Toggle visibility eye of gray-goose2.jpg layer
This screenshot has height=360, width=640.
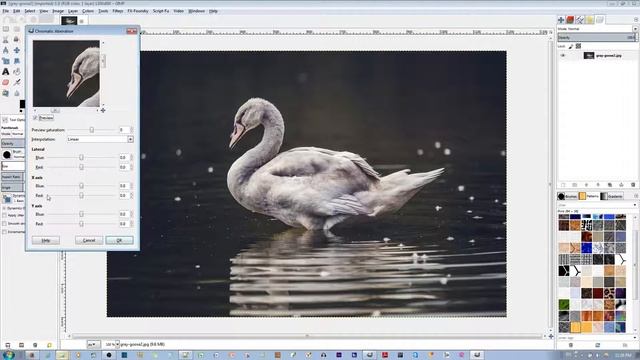point(563,56)
